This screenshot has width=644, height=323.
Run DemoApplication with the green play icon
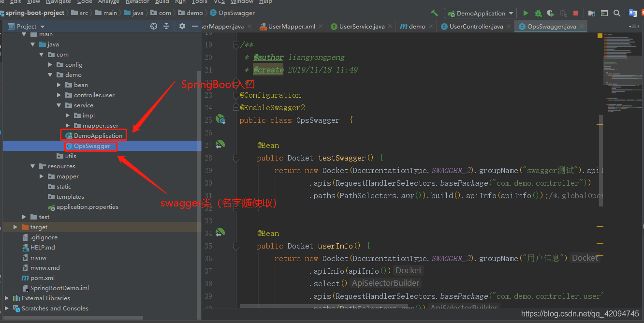click(x=526, y=13)
